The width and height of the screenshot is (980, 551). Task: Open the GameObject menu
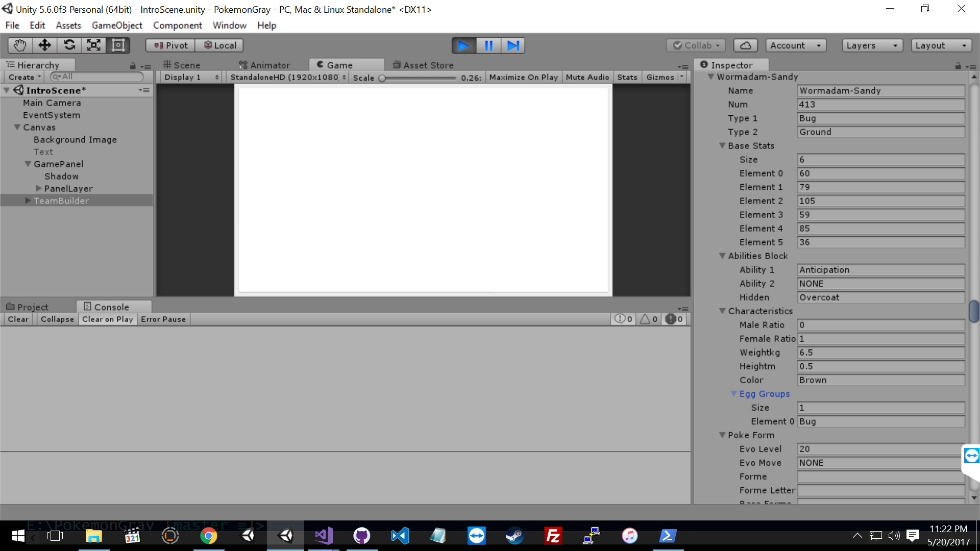pos(117,25)
